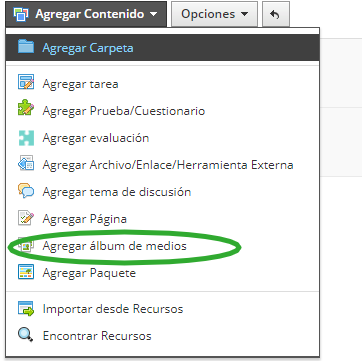Click the task icon next to Agregar tarea
362x361 pixels.
point(26,83)
